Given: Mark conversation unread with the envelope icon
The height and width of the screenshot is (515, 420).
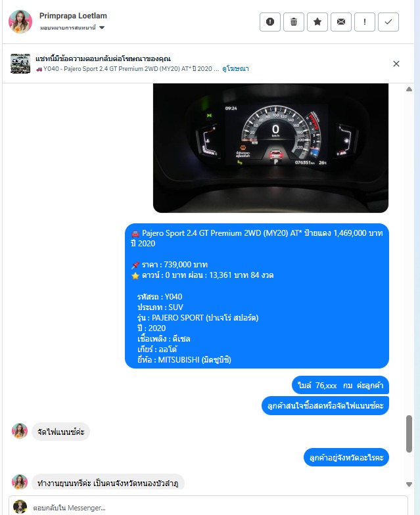Looking at the screenshot, I should pyautogui.click(x=340, y=22).
